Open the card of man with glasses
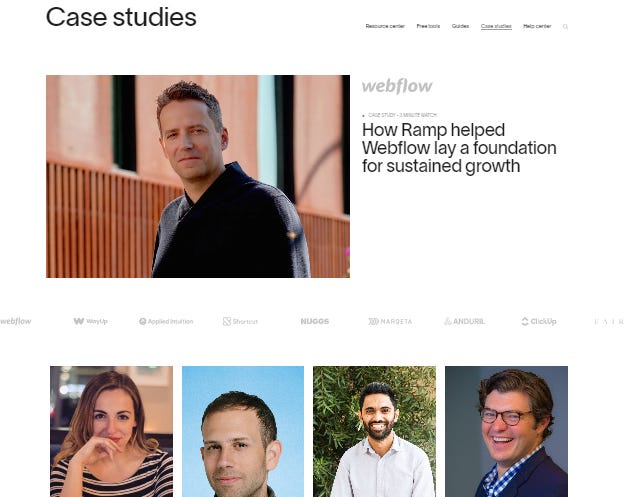This screenshot has width=625, height=497. (506, 431)
